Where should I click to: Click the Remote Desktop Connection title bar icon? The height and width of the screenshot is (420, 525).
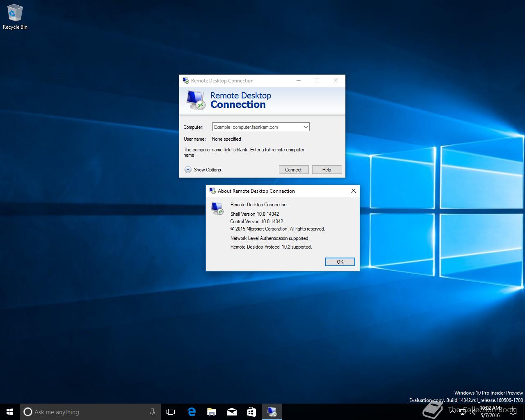pos(186,80)
